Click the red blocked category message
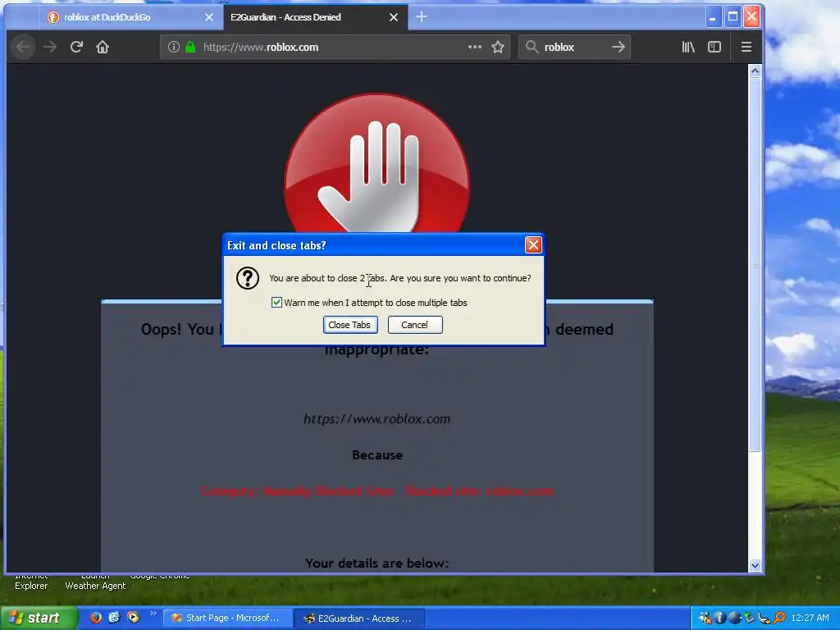Viewport: 840px width, 630px height. click(x=377, y=491)
